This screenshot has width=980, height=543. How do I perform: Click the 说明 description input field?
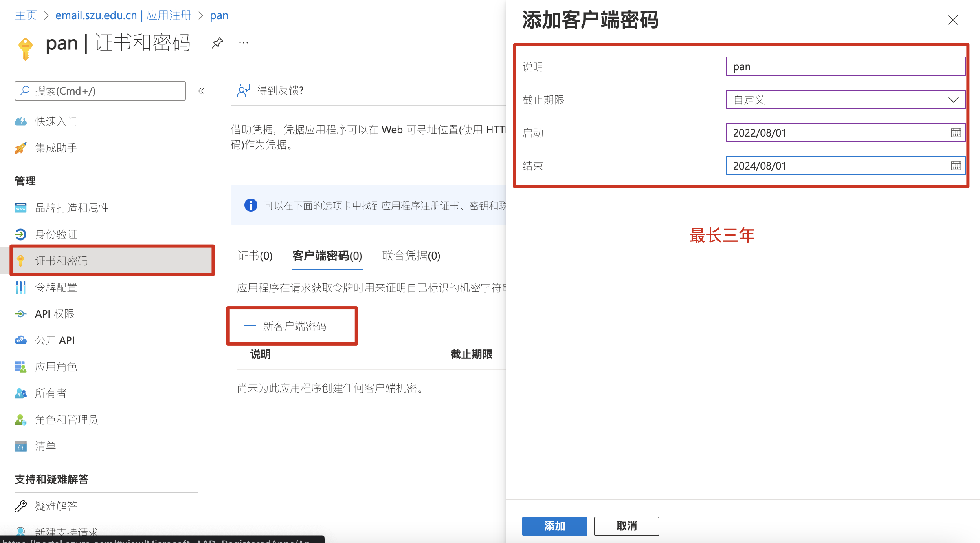[x=845, y=67]
